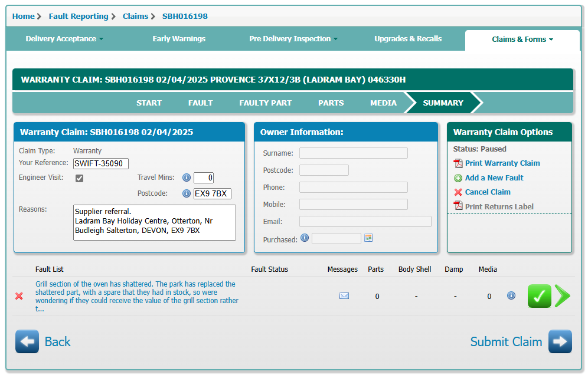The height and width of the screenshot is (378, 588).
Task: Select Cancel Claim option
Action: pos(487,192)
